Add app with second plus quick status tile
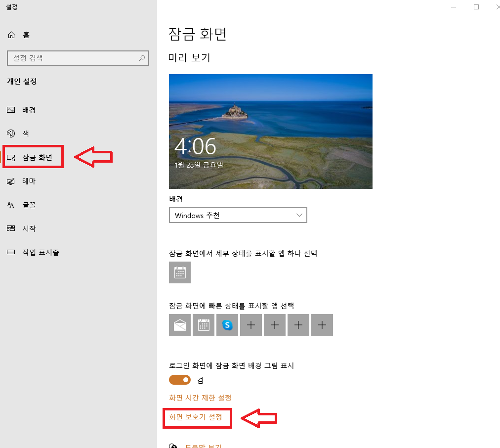 click(x=275, y=325)
